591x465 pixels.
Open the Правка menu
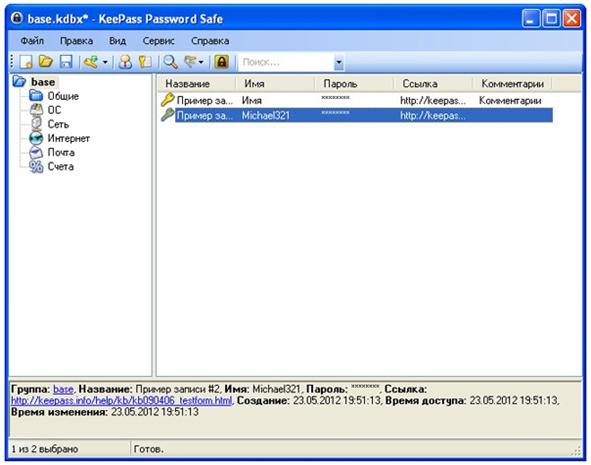[x=77, y=41]
